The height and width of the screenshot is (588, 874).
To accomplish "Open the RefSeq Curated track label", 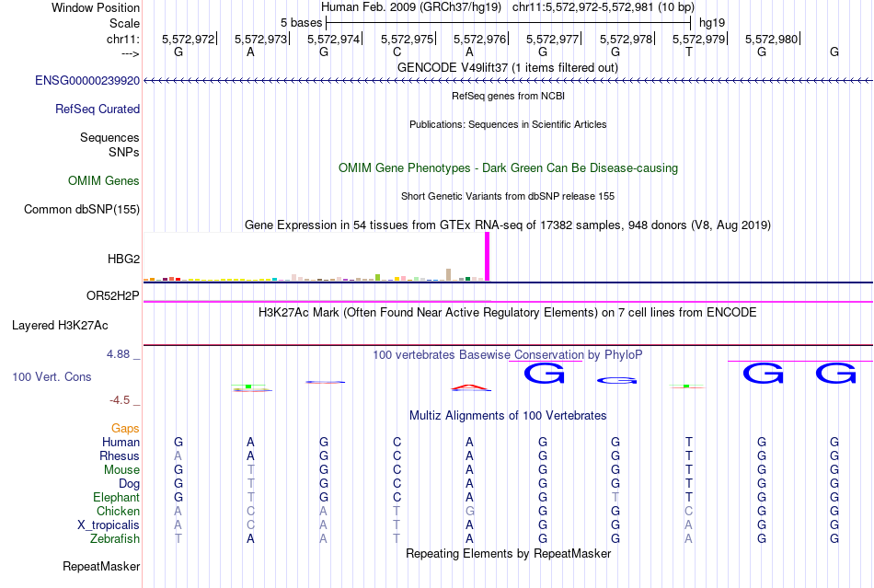I will [x=98, y=110].
